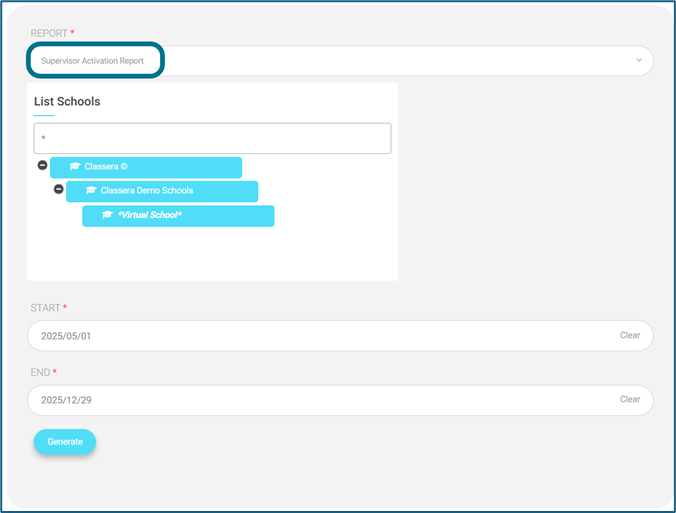Click the graduation cap icon on Classera Demo Schools
Image resolution: width=676 pixels, height=513 pixels.
coord(91,190)
